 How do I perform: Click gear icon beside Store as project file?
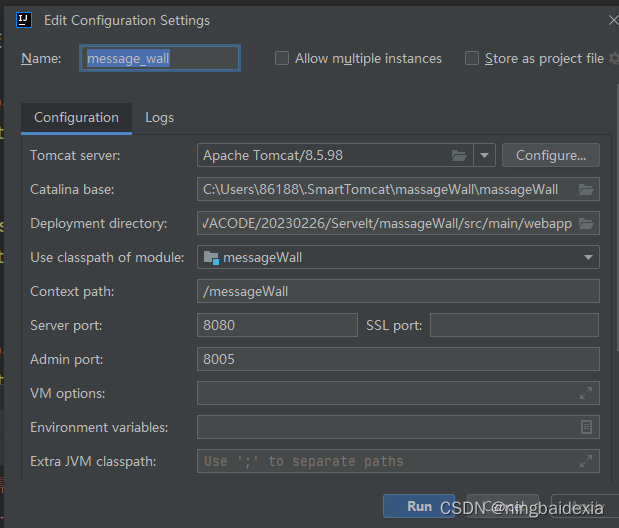pos(614,58)
